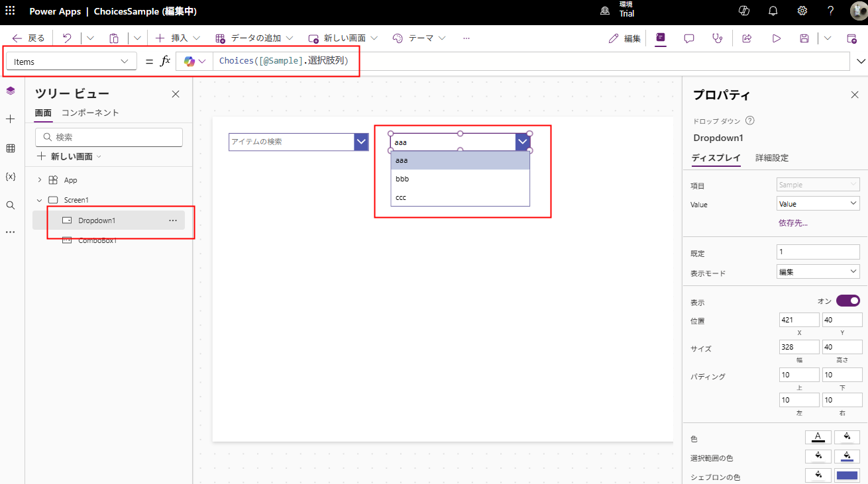
Task: Select the Search icon in the left rail
Action: coord(9,205)
